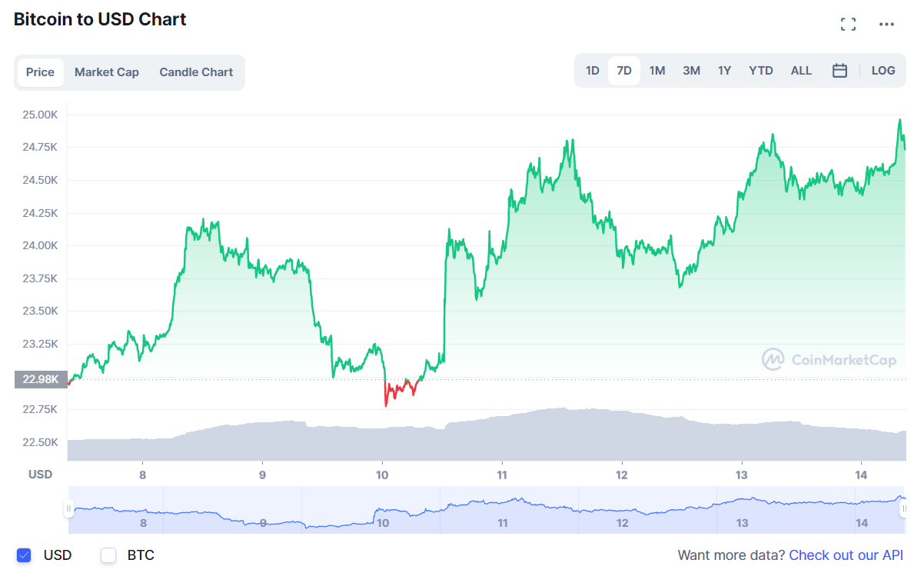Select the Price tab
Viewport: 924px width, 583px height.
(x=40, y=72)
